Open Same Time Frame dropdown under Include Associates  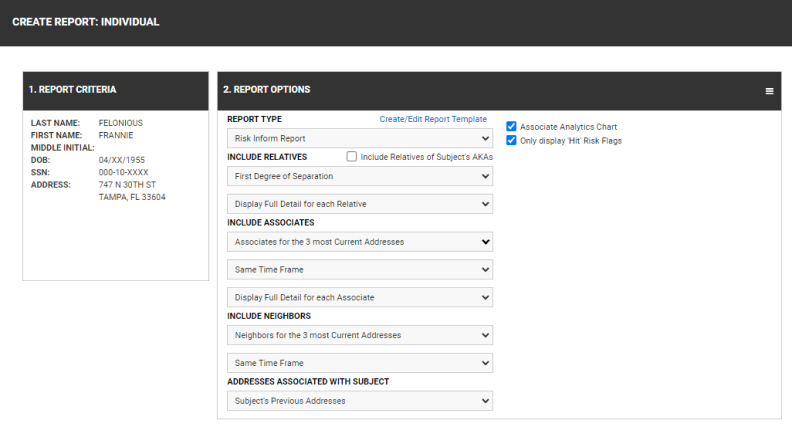[x=359, y=270]
